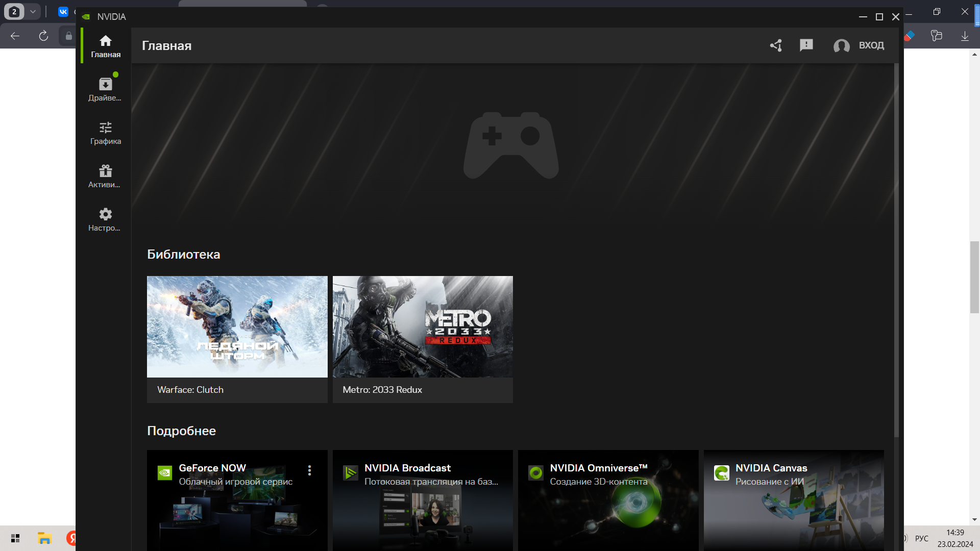The width and height of the screenshot is (980, 551).
Task: Click the Warface: Clutch title text
Action: [x=190, y=390]
